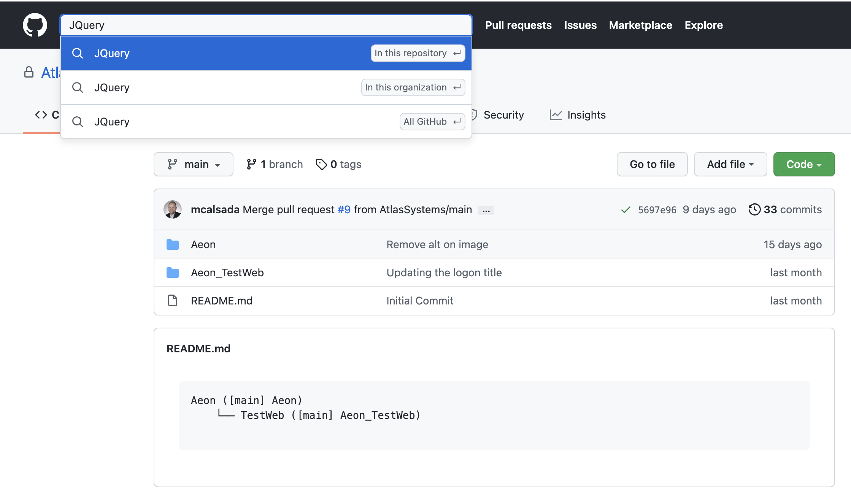851x504 pixels.
Task: Open the main branch selector dropdown
Action: (193, 164)
